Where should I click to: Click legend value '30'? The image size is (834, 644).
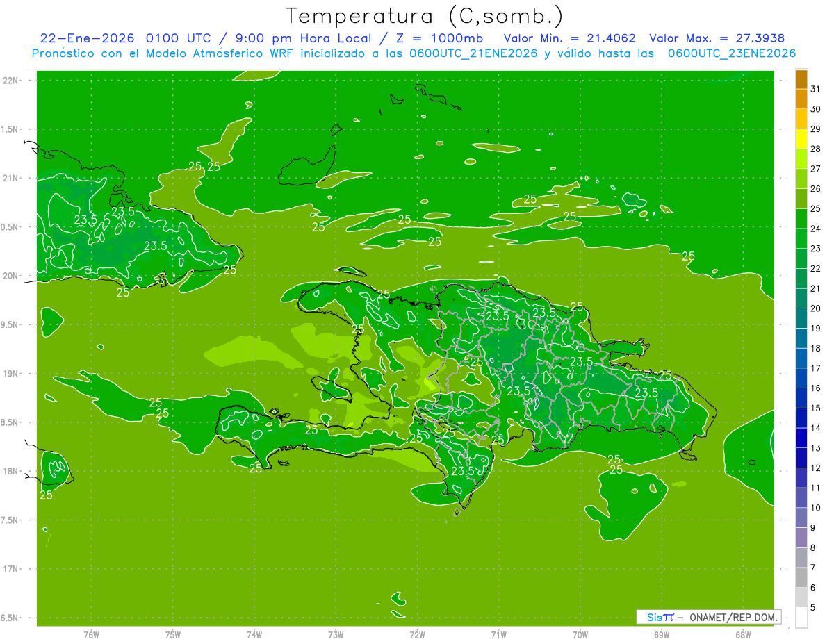click(x=815, y=108)
